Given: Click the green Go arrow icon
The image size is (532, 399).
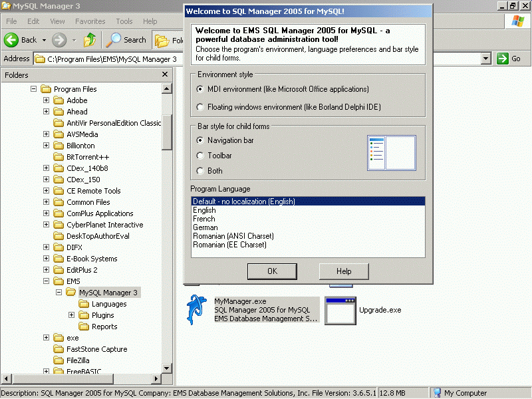Looking at the screenshot, I should pyautogui.click(x=502, y=59).
